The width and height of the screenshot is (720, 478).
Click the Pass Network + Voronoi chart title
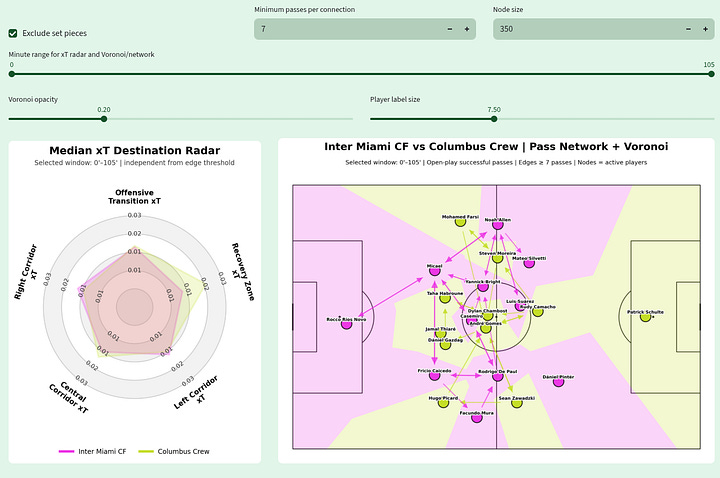click(x=496, y=146)
